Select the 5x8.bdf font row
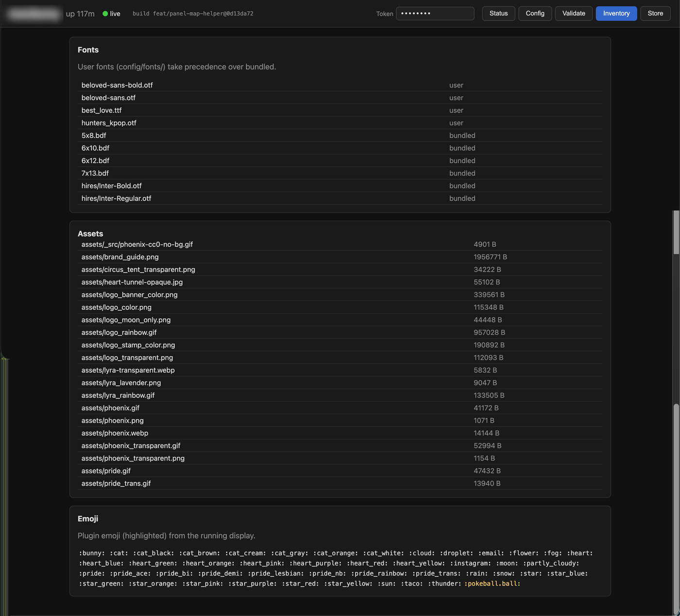 340,136
